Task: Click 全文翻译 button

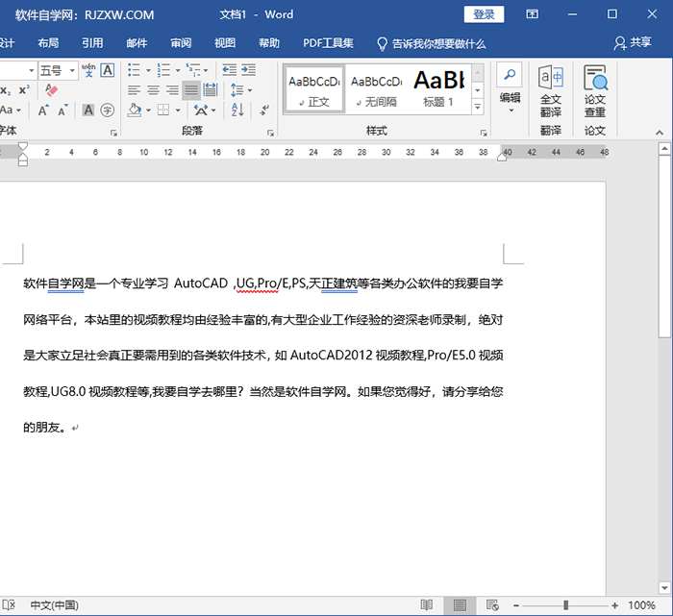Action: point(551,91)
